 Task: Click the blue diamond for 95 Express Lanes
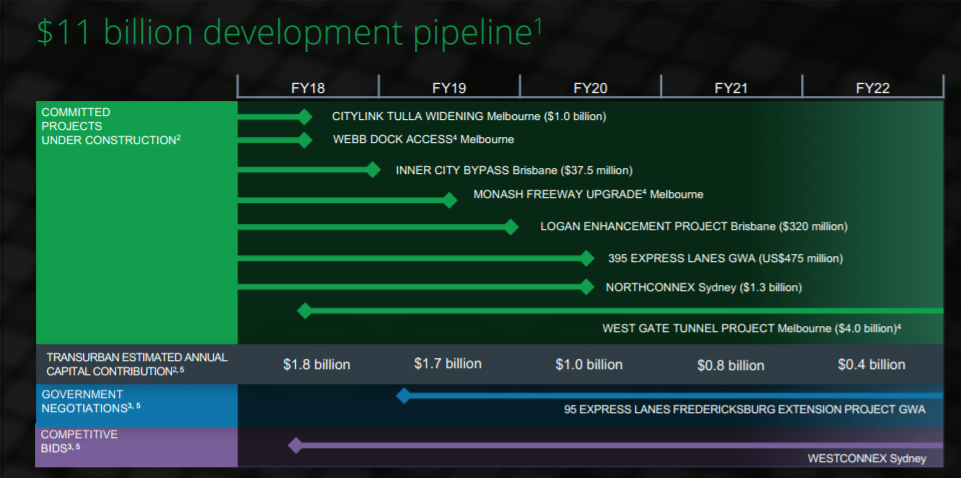403,395
